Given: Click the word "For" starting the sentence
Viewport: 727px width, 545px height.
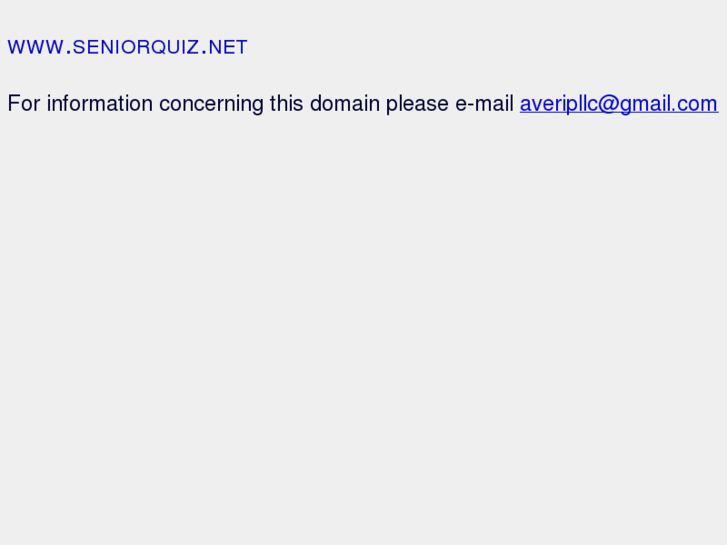Looking at the screenshot, I should pyautogui.click(x=24, y=104).
